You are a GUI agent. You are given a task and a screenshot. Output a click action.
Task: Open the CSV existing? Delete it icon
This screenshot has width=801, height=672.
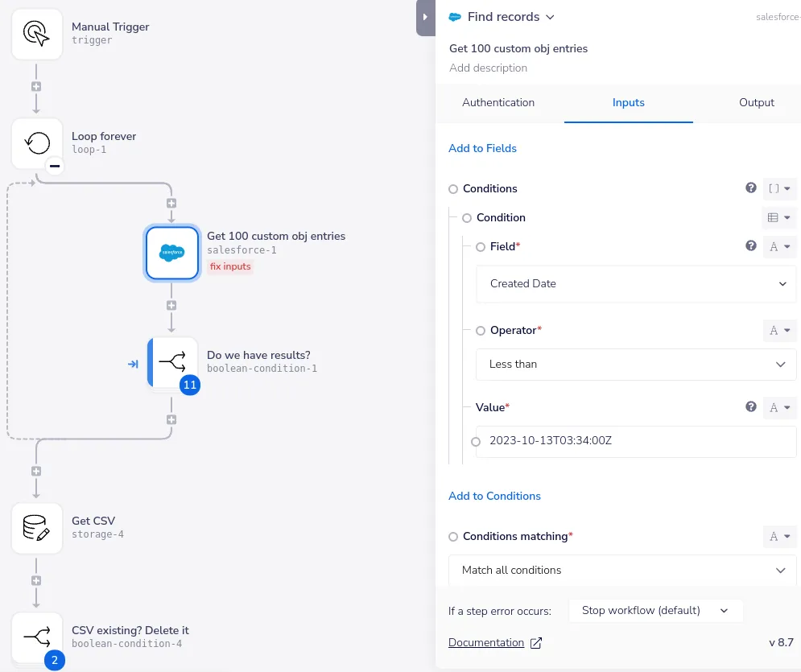pos(37,637)
